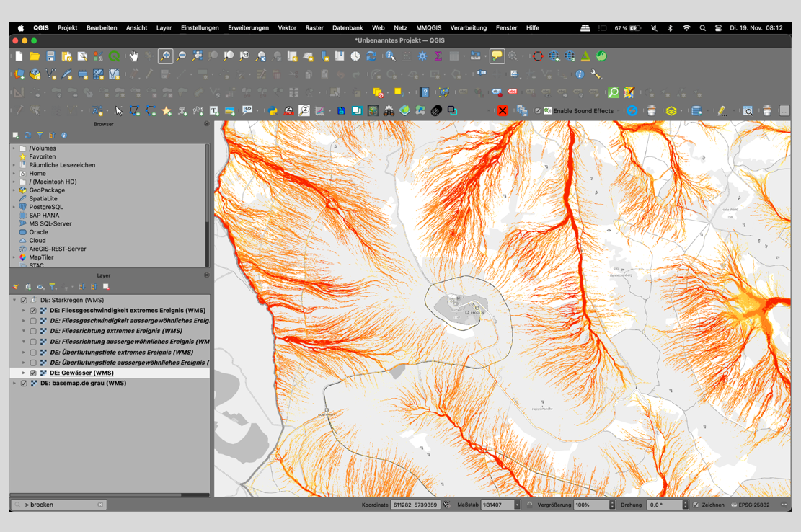Viewport: 801px width, 532px height.
Task: Click the Identify Features info cursor icon
Action: pyautogui.click(x=390, y=56)
